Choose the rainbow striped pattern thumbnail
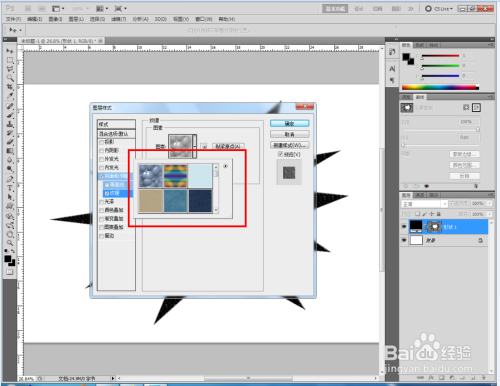The image size is (500, 386). [x=175, y=176]
